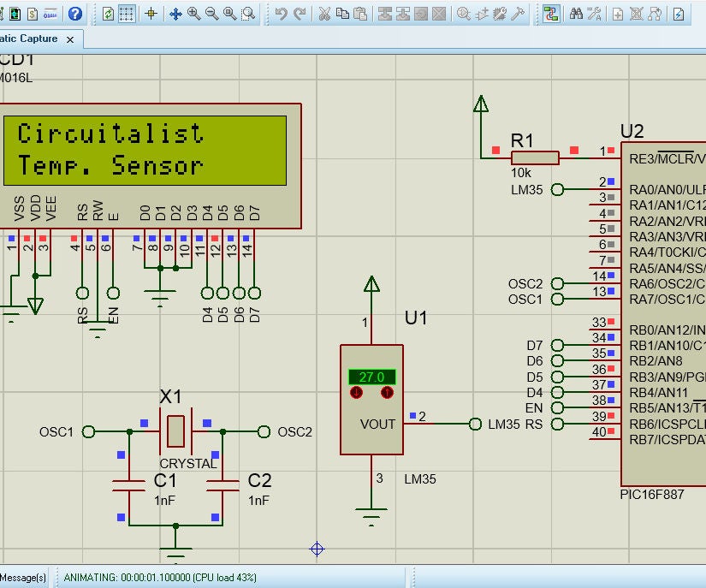Activate the zoom-to-area tool

point(247,13)
